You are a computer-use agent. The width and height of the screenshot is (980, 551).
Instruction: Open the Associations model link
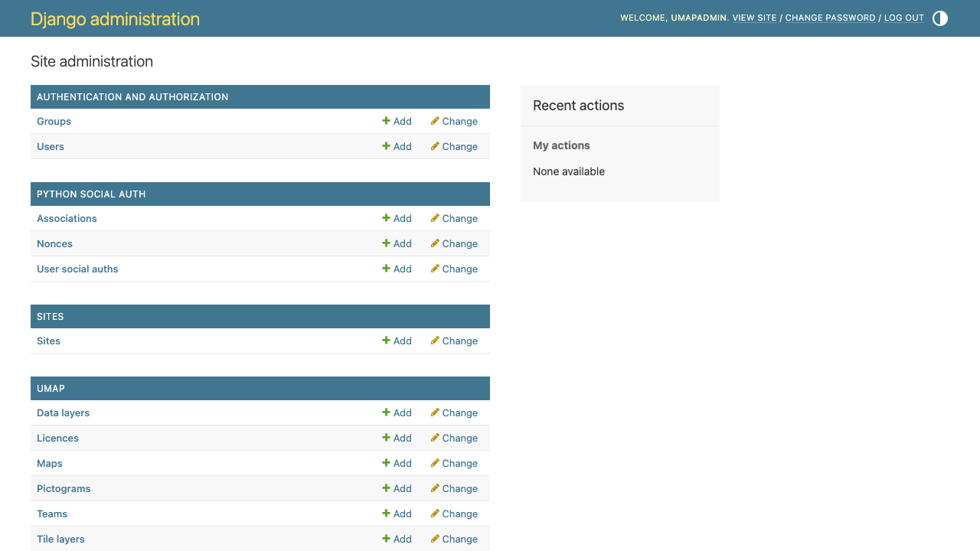pyautogui.click(x=67, y=218)
